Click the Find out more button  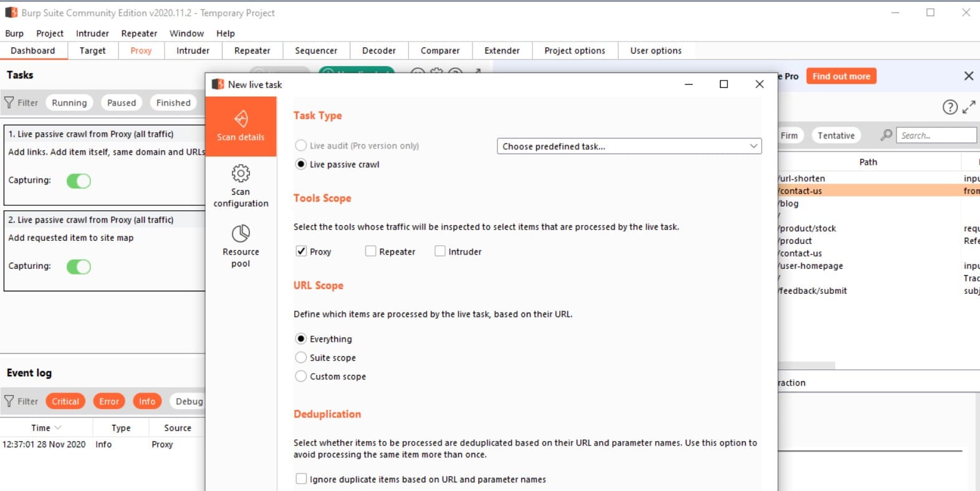[x=841, y=76]
